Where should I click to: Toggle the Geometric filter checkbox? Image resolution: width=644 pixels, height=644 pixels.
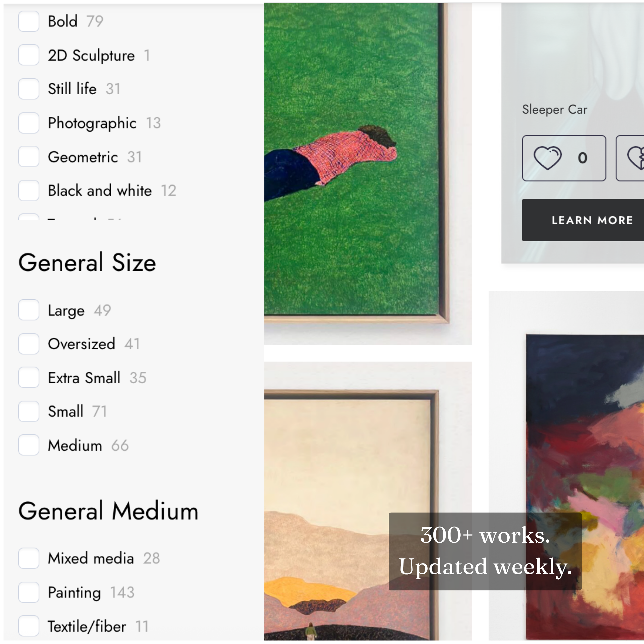click(29, 157)
